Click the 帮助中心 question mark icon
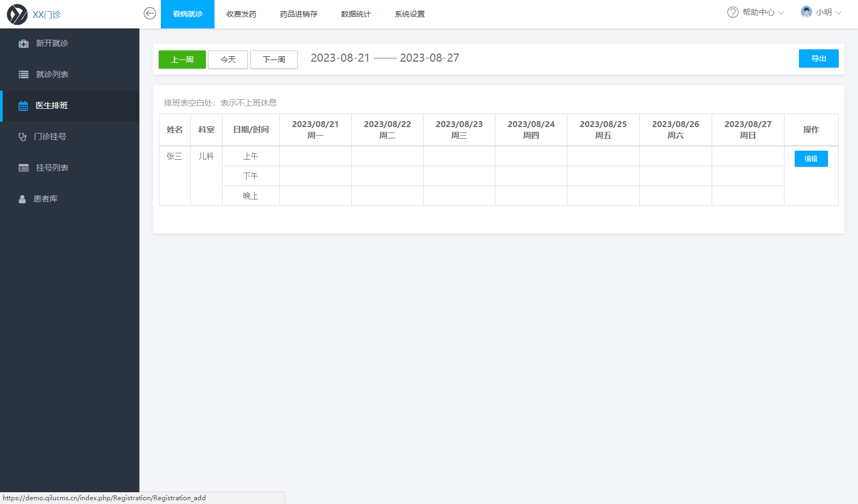Image resolution: width=858 pixels, height=504 pixels. (733, 12)
